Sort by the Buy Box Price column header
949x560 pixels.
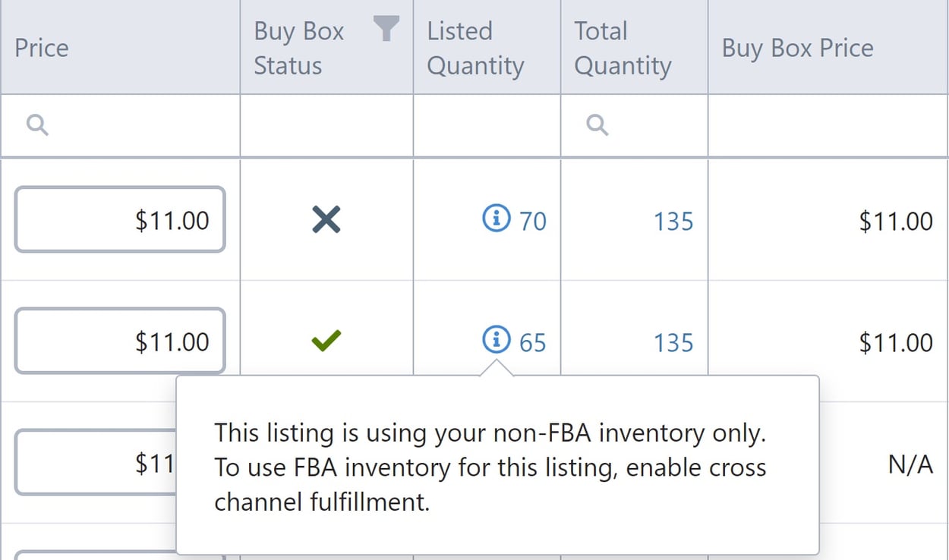[x=795, y=47]
